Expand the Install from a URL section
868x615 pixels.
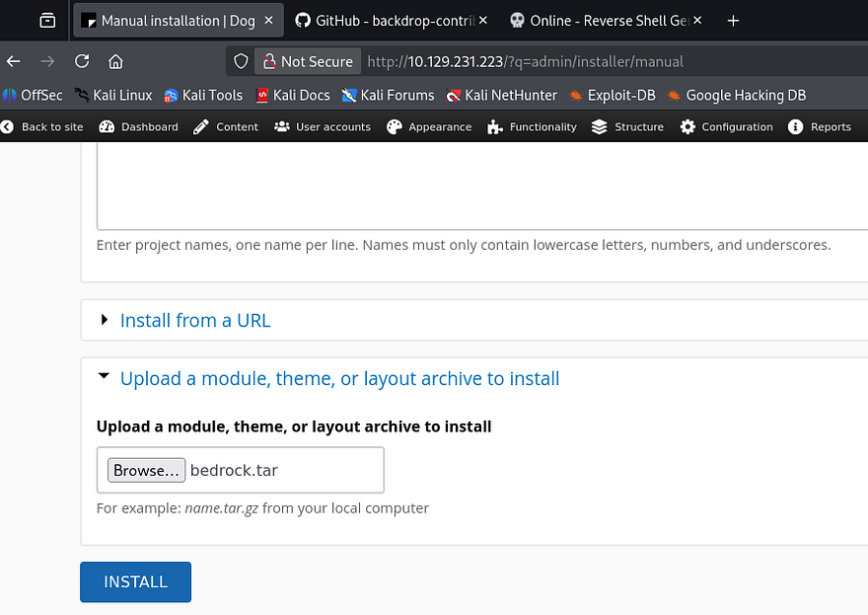click(194, 320)
